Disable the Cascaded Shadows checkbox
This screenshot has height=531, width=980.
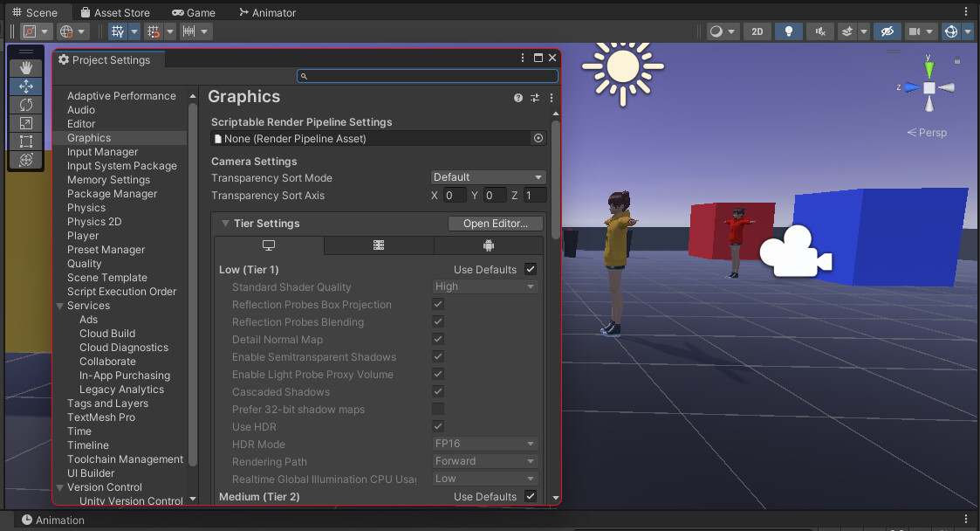[x=437, y=391]
